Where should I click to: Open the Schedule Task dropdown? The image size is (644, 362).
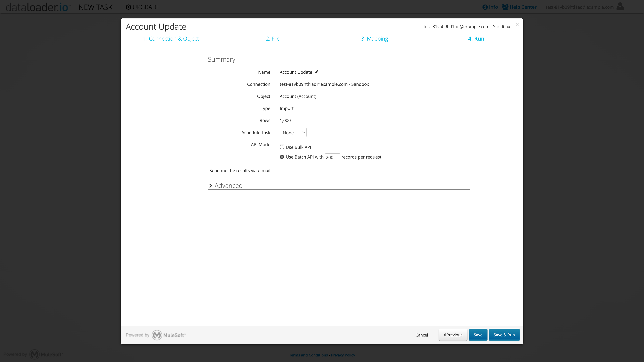(293, 132)
